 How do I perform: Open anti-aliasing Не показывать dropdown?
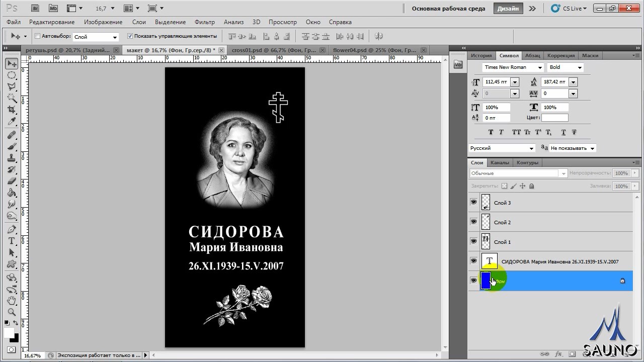pos(593,148)
